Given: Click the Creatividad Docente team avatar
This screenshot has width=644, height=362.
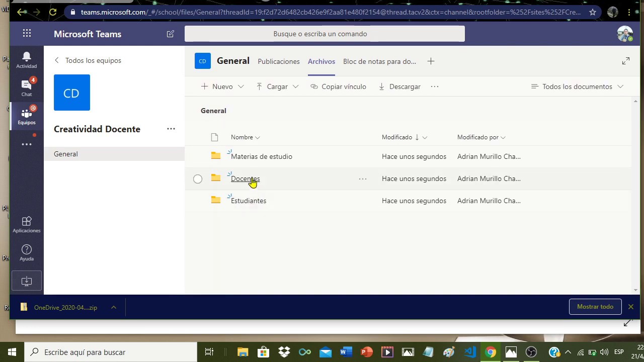Looking at the screenshot, I should [x=72, y=93].
